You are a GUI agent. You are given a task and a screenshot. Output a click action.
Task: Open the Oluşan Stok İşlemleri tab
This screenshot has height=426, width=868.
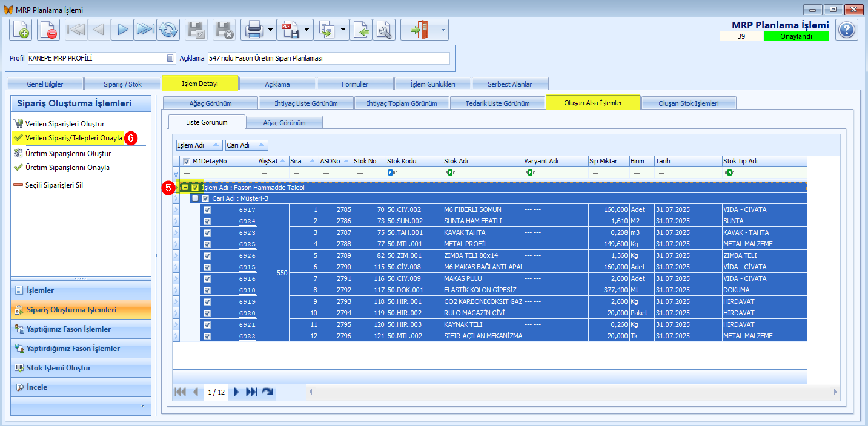click(689, 103)
